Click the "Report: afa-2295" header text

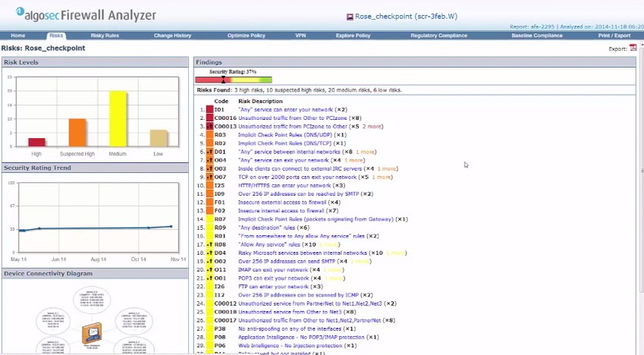pos(532,27)
